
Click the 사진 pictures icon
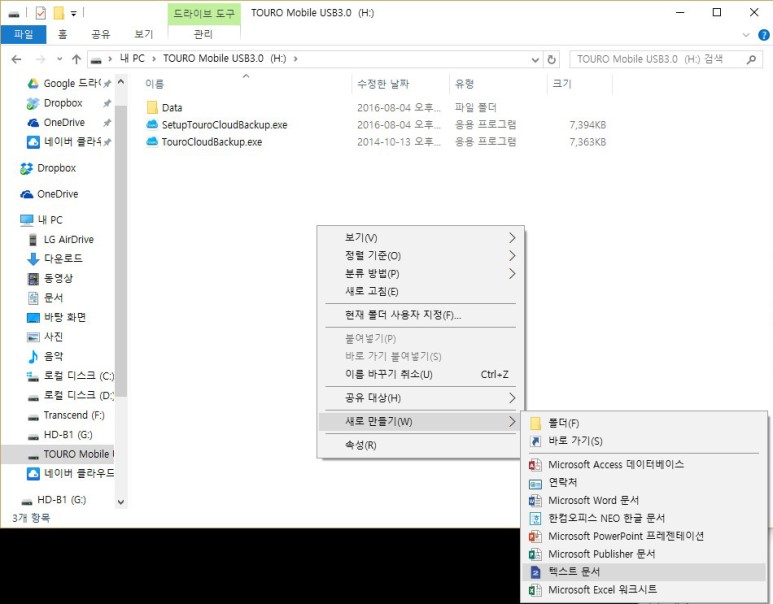33,337
